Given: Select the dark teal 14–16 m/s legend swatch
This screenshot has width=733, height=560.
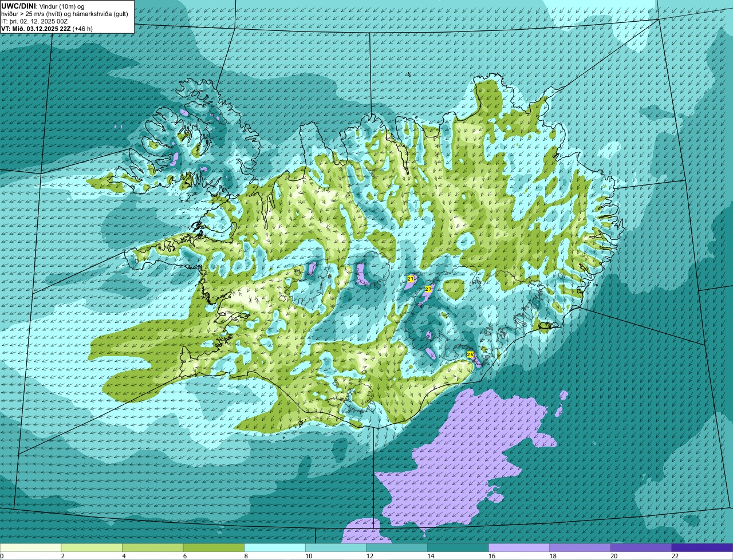Looking at the screenshot, I should 458,548.
